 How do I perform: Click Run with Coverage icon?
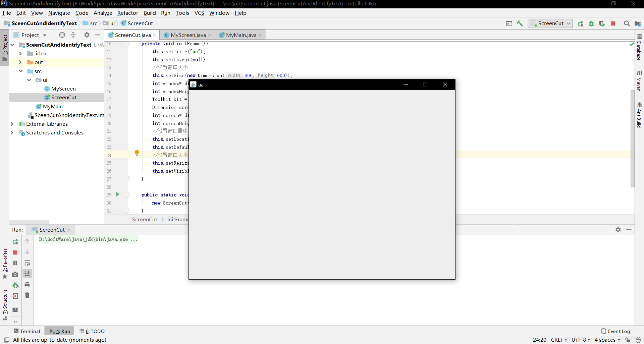(602, 23)
